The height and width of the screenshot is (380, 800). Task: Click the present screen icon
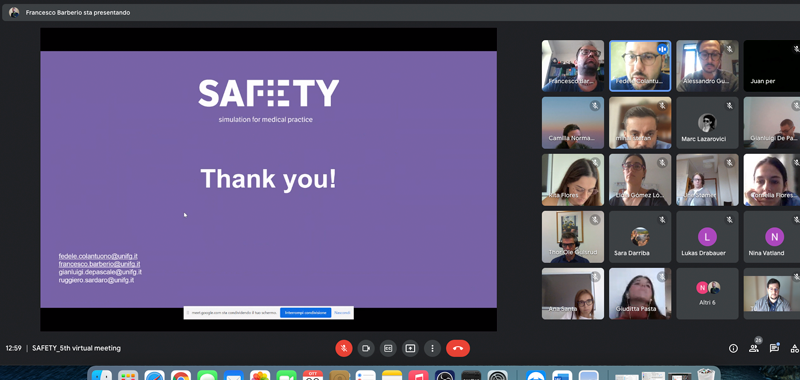(x=410, y=348)
